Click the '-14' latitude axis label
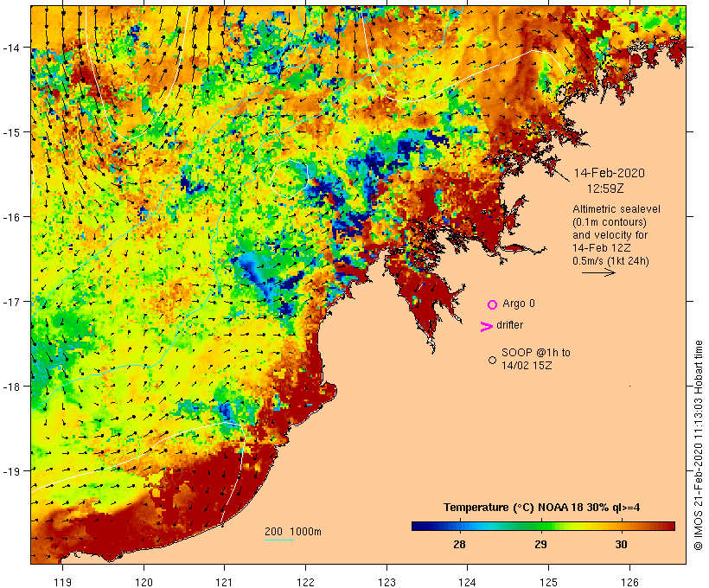Image resolution: width=709 pixels, height=588 pixels. point(10,48)
